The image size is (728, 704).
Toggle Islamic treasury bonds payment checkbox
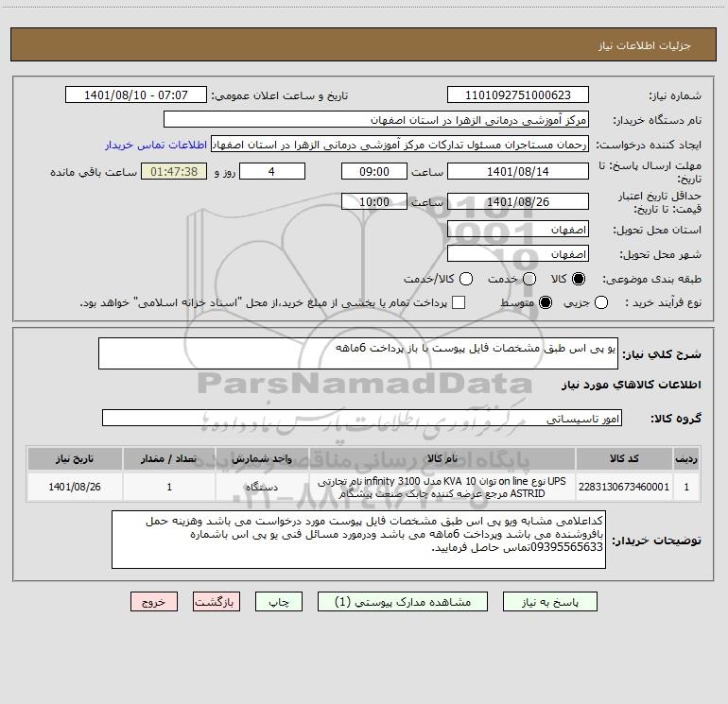point(459,302)
